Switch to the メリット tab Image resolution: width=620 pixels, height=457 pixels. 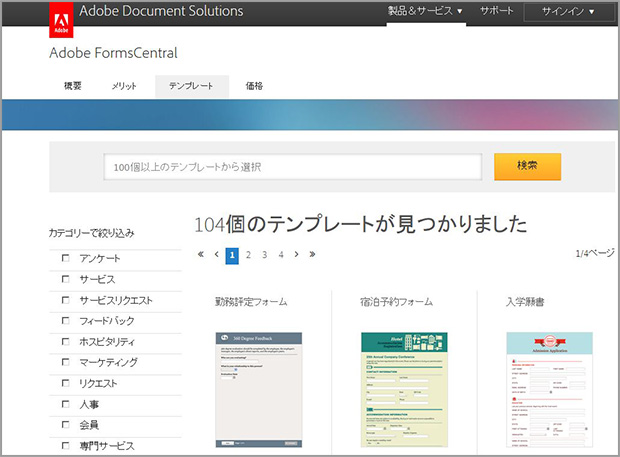[124, 86]
